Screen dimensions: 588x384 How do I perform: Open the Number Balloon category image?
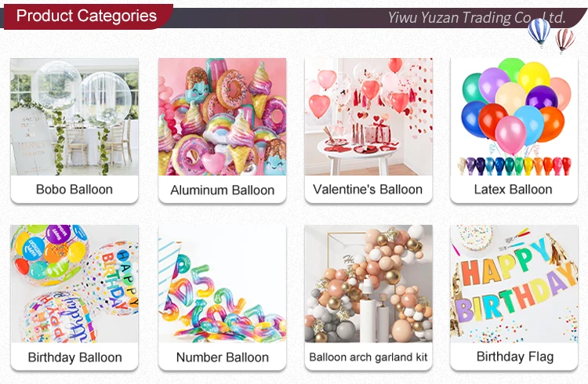(x=223, y=284)
